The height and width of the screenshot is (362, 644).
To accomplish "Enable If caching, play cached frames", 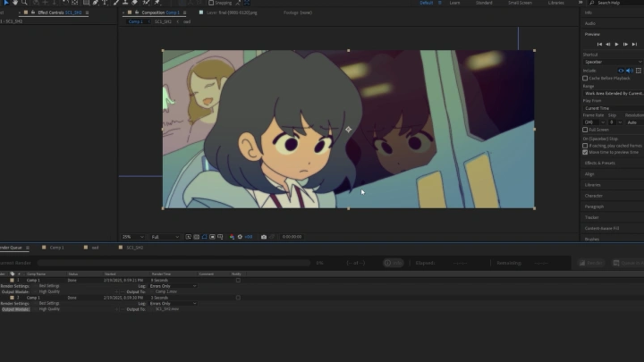I will pos(585,146).
